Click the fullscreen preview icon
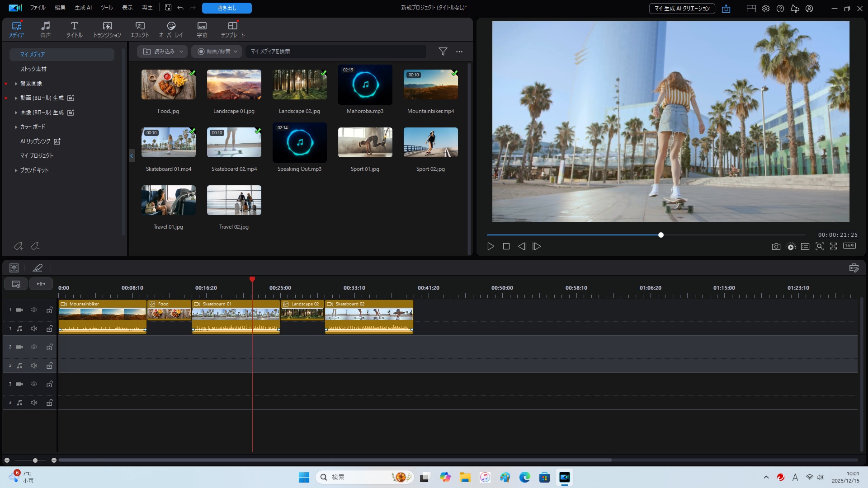Screen dimensions: 868x488 click(833, 246)
